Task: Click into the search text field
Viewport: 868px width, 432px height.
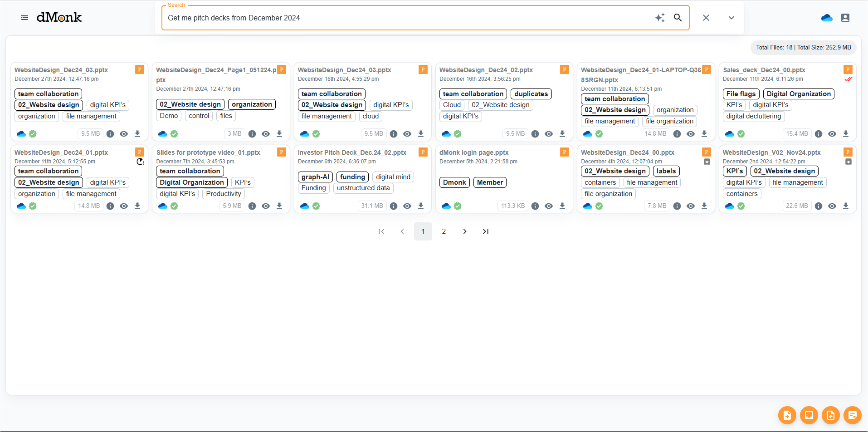Action: point(408,18)
